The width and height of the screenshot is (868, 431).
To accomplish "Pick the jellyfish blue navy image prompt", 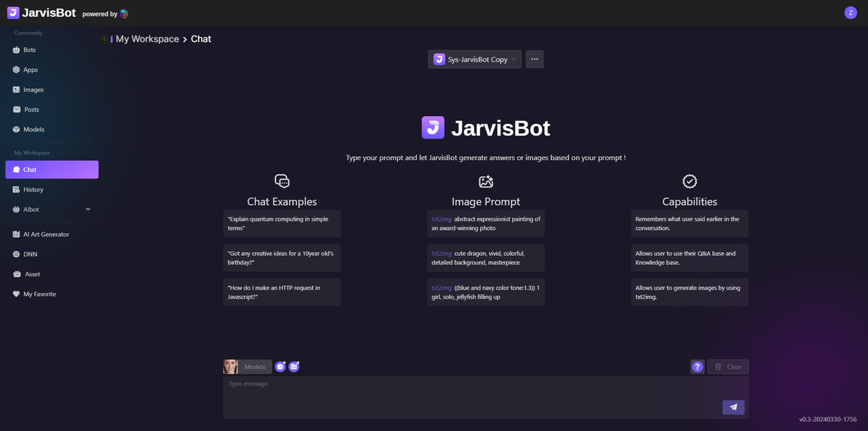I will click(486, 292).
